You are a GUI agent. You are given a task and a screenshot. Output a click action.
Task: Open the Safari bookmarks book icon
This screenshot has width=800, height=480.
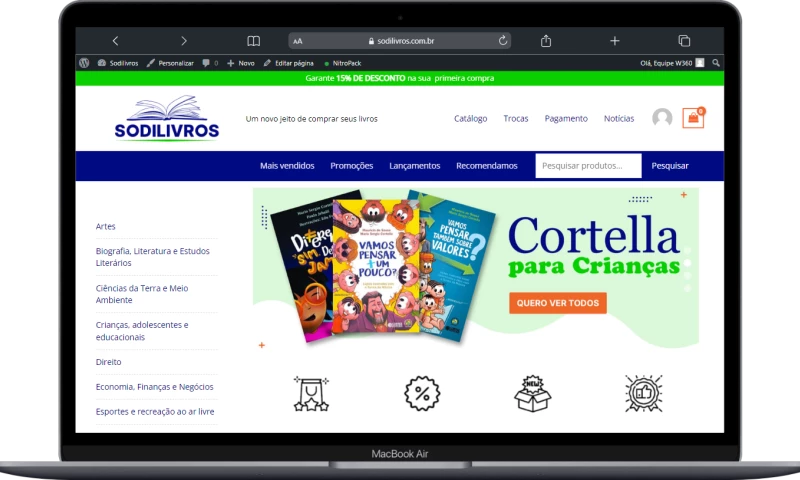254,41
